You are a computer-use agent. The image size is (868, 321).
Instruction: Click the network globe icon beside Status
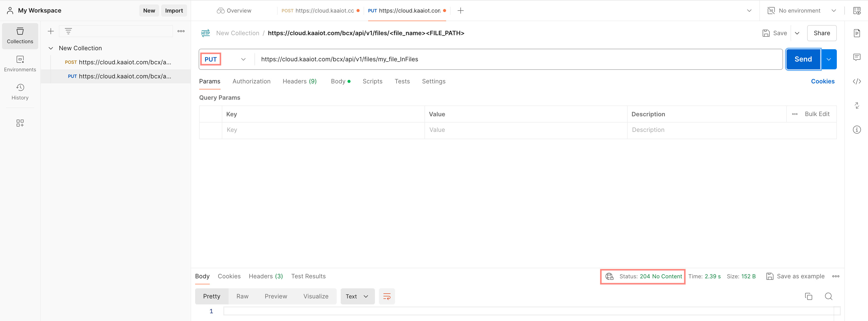coord(609,276)
